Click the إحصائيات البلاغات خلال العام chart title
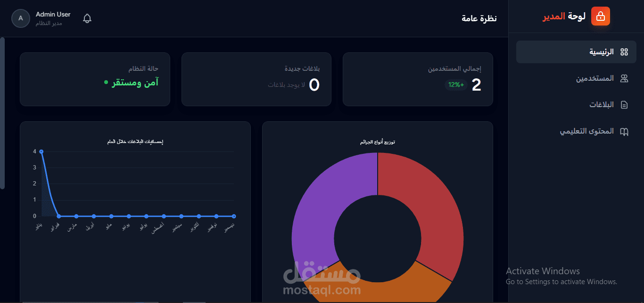The height and width of the screenshot is (303, 644). tap(135, 142)
